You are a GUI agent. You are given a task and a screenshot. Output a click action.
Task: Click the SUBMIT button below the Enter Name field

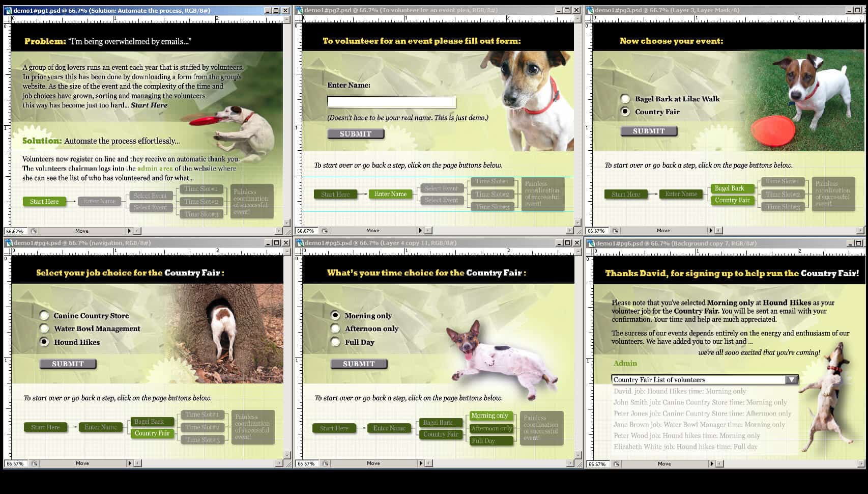[x=356, y=134]
